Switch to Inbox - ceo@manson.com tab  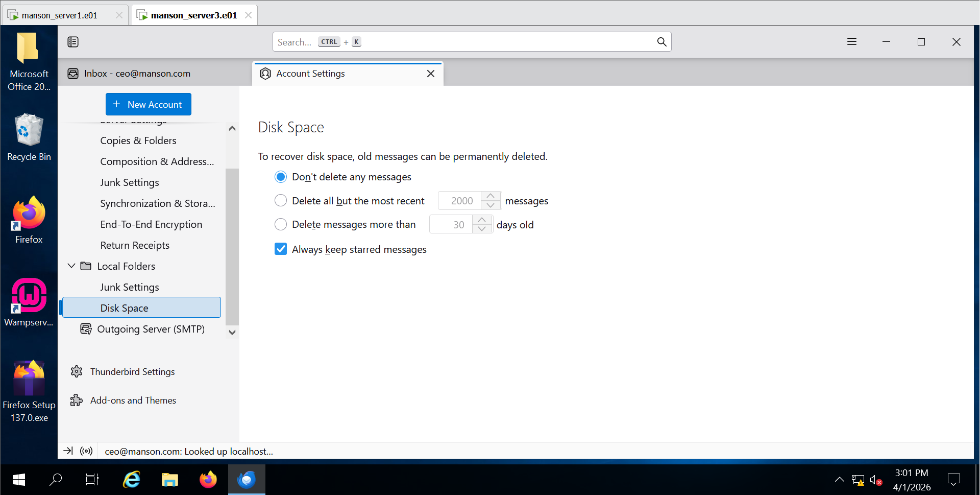(137, 74)
